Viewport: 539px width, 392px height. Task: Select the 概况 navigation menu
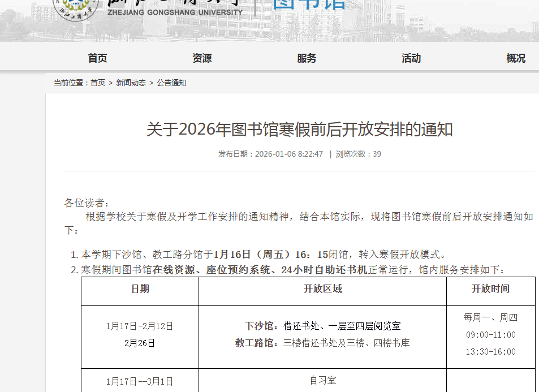coord(515,58)
